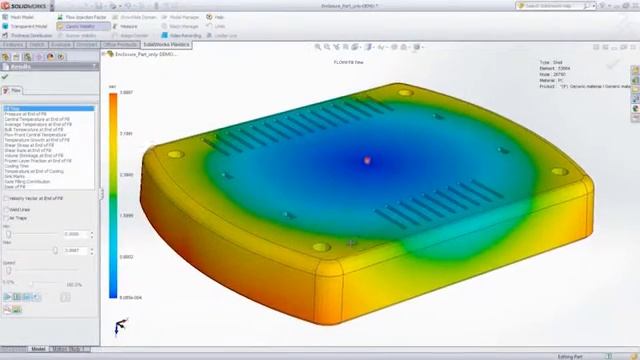Enable Velocity Vector at End of Fill checkbox
Viewport: 640px width, 360px height.
pos(6,198)
